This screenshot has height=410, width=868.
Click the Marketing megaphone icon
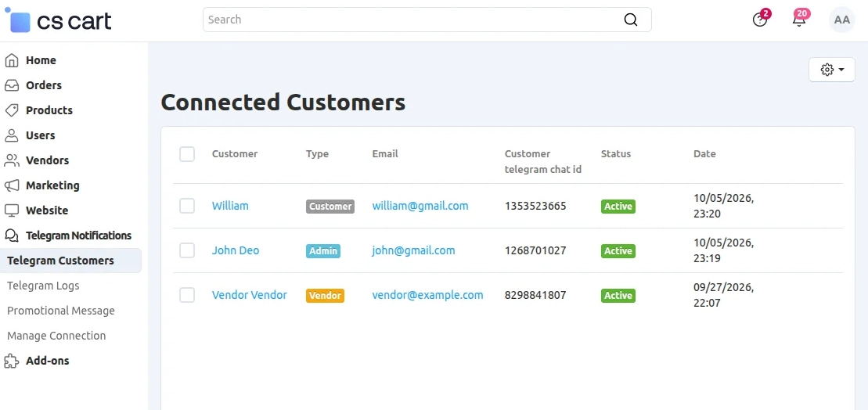pyautogui.click(x=12, y=185)
